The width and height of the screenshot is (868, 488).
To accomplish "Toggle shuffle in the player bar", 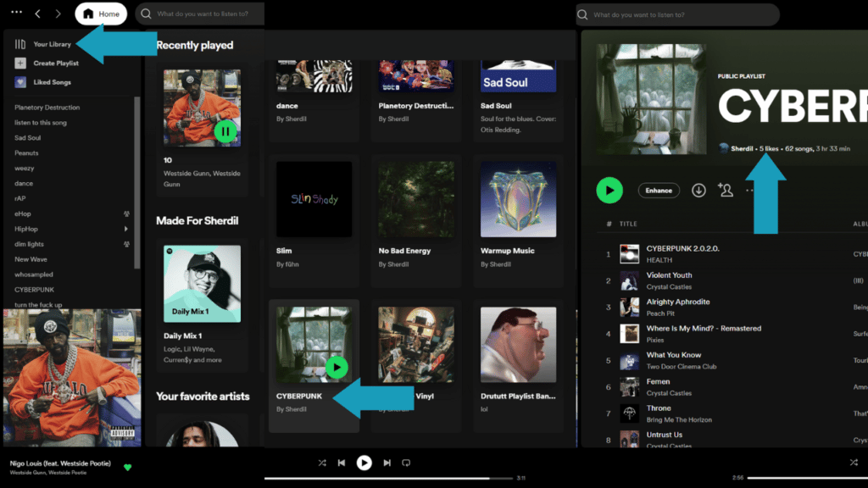I will click(322, 463).
